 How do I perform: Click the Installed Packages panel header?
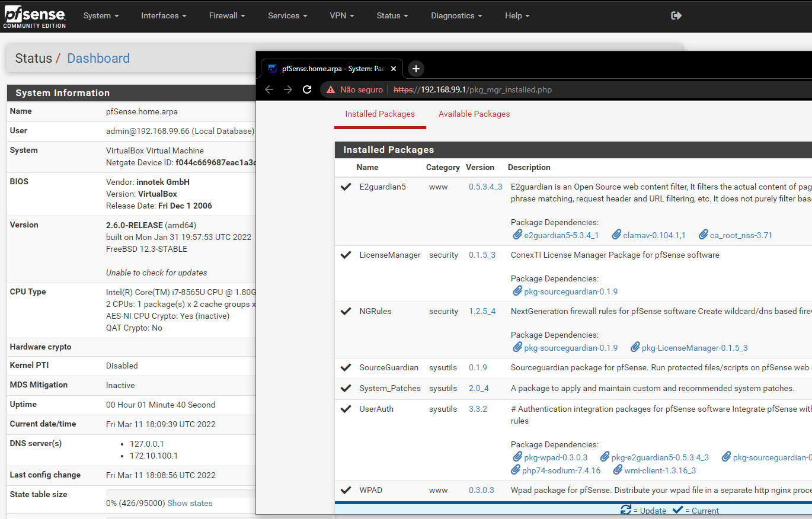click(573, 150)
